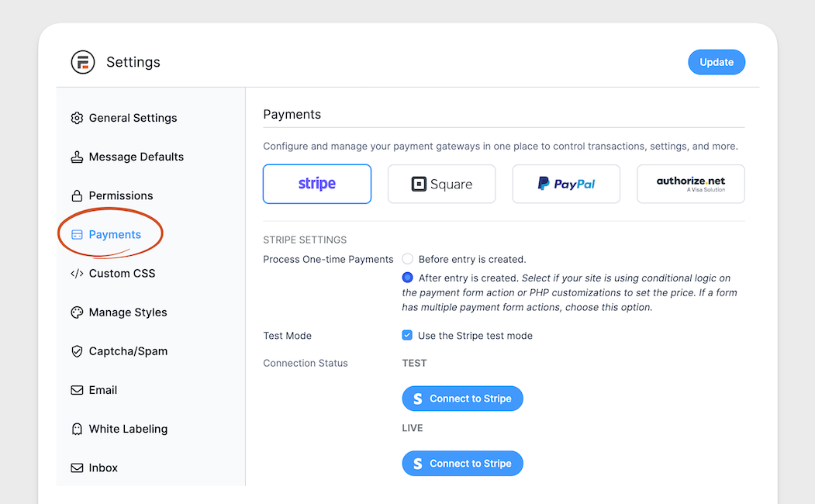815x504 pixels.
Task: Click the Email envelope icon
Action: (x=77, y=390)
